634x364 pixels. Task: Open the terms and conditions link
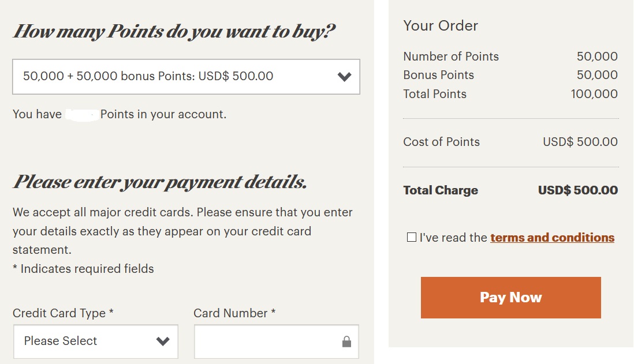coord(552,238)
